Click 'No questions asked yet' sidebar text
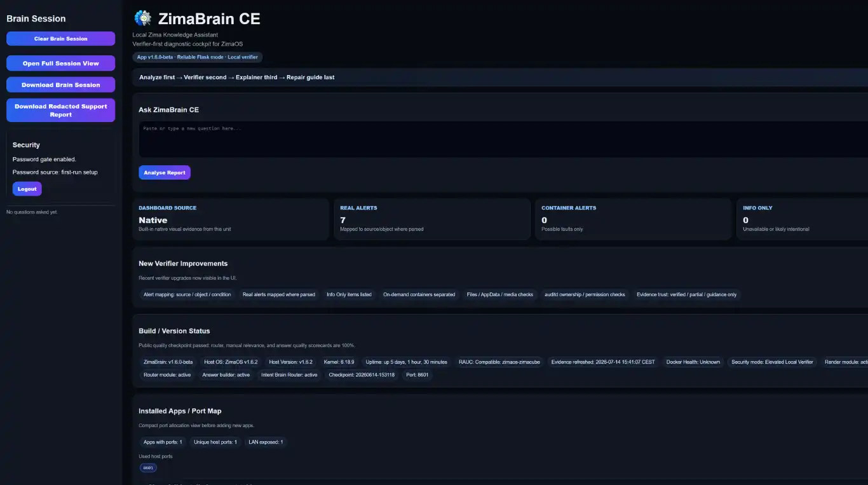The height and width of the screenshot is (485, 868). 32,212
